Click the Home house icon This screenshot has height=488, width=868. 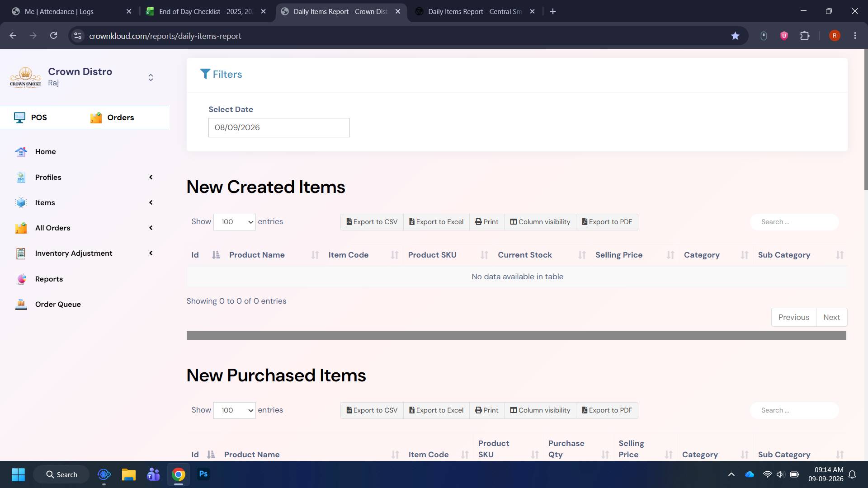[21, 152]
